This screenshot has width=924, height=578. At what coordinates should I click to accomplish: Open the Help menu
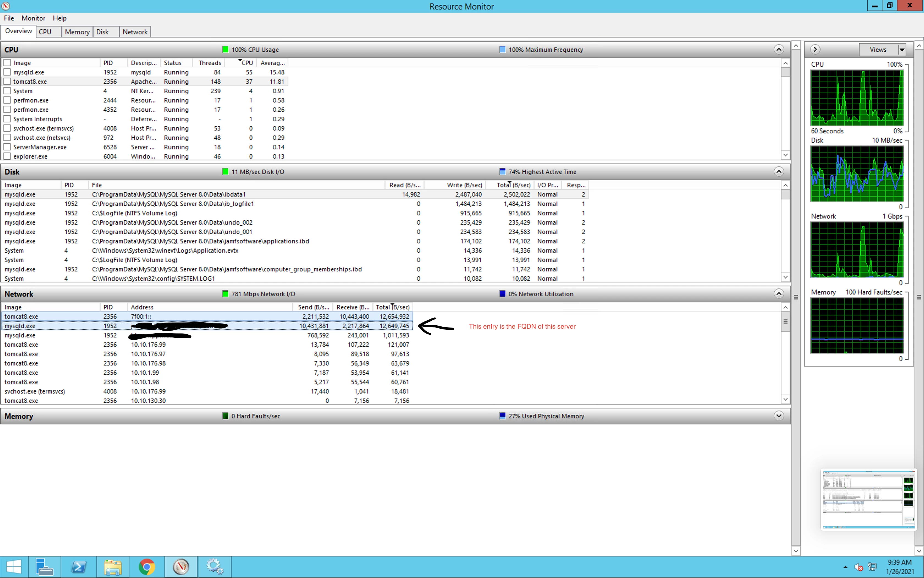(x=60, y=18)
